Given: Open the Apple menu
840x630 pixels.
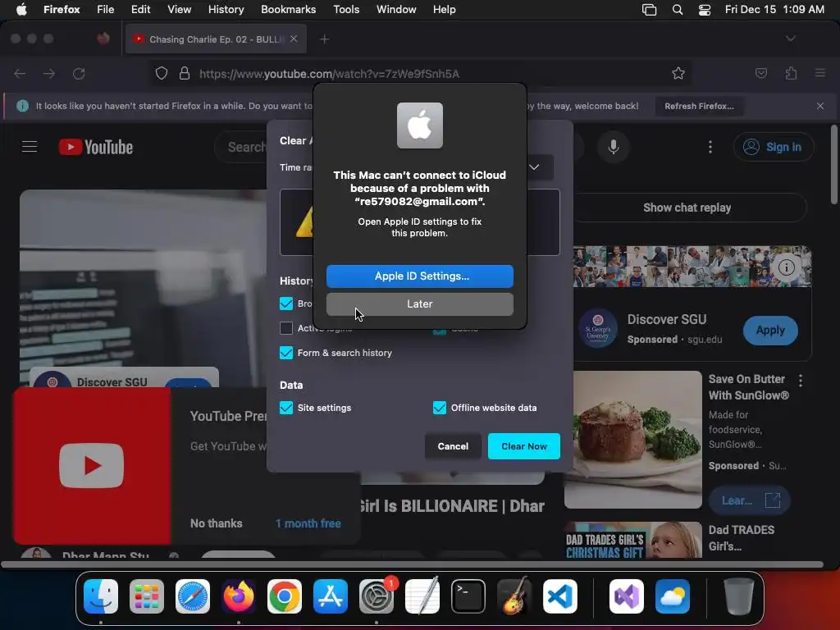Looking at the screenshot, I should tap(21, 9).
